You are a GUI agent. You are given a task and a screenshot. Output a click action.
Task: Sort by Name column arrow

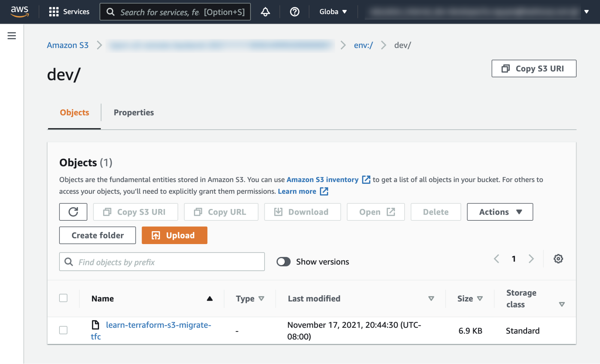(x=210, y=298)
